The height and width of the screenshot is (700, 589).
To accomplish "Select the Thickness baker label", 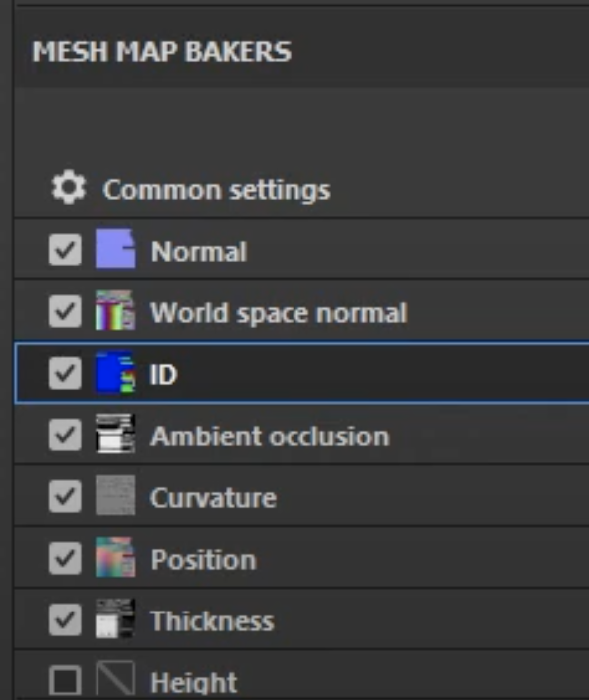I will 212,621.
